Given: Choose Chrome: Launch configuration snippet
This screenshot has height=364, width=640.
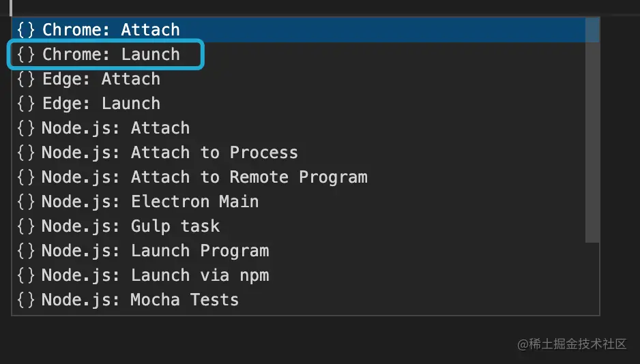Looking at the screenshot, I should click(x=111, y=55).
